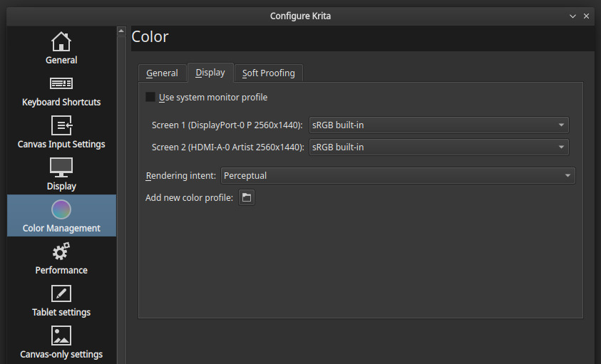
Task: Open Screen 2 HDMI-A-0 Artist profile dropdown
Action: (x=439, y=147)
